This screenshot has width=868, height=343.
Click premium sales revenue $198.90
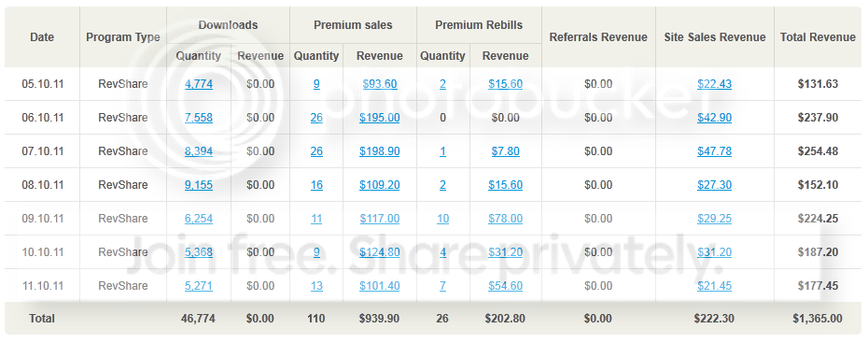(380, 151)
